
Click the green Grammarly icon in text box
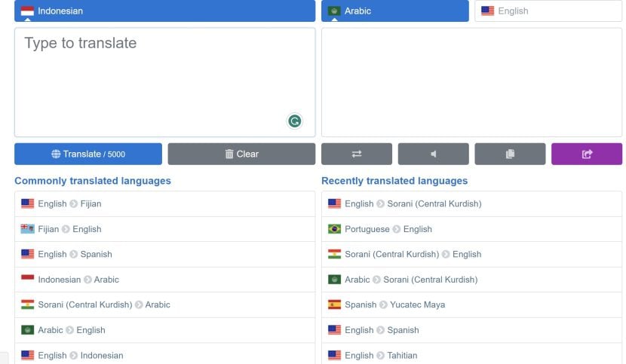tap(295, 121)
